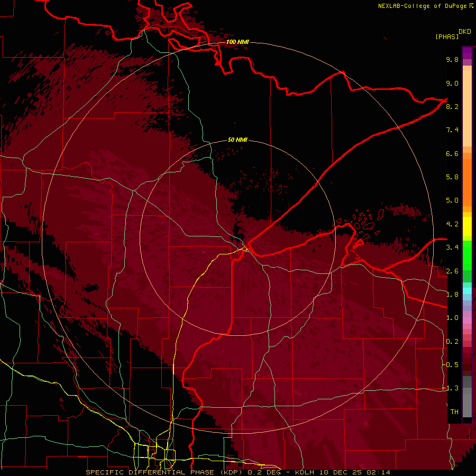Image resolution: width=476 pixels, height=476 pixels.
Task: Click the 1.0 color scale value
Action: [452, 318]
